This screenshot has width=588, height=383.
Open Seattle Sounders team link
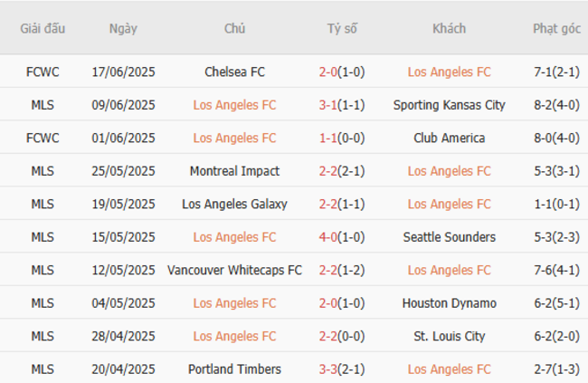pos(449,237)
